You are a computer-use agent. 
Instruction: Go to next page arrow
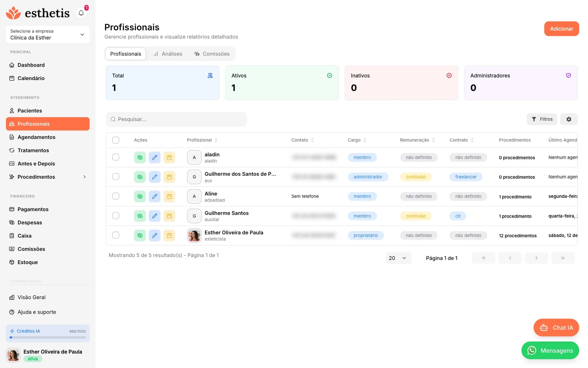click(x=537, y=258)
